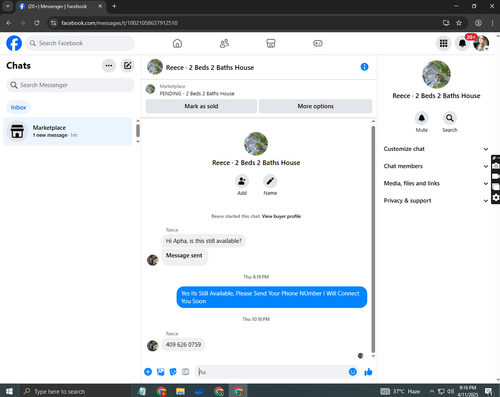This screenshot has height=397, width=500.
Task: Open the weather widget showing 37°C Haze
Action: [400, 391]
